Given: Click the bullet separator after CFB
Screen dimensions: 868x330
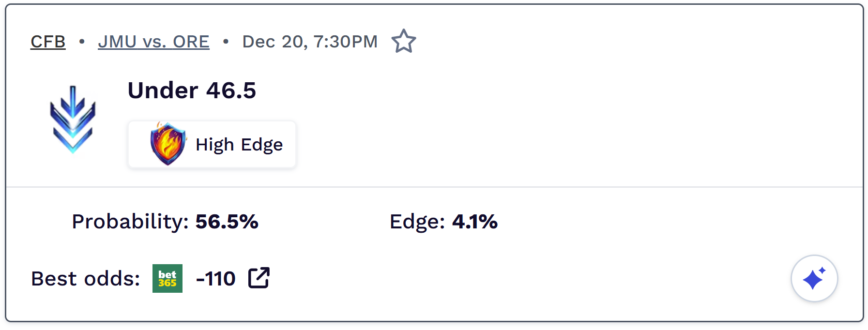Looking at the screenshot, I should click(x=82, y=42).
